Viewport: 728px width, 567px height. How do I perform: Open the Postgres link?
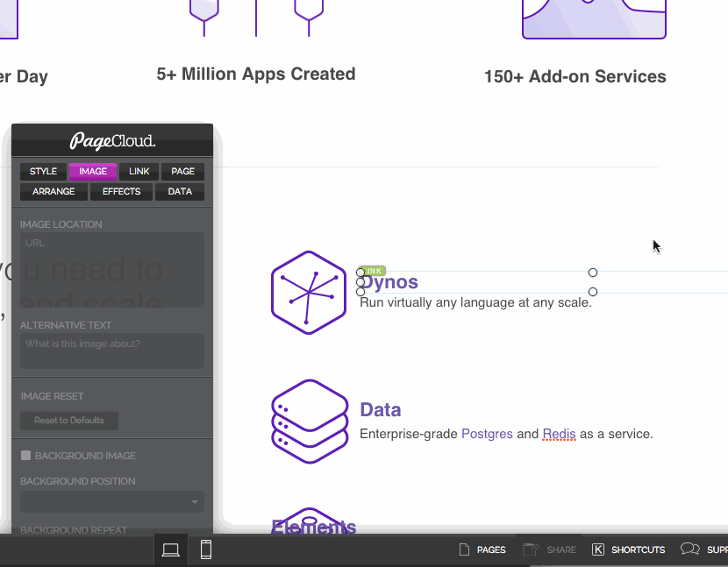point(487,434)
